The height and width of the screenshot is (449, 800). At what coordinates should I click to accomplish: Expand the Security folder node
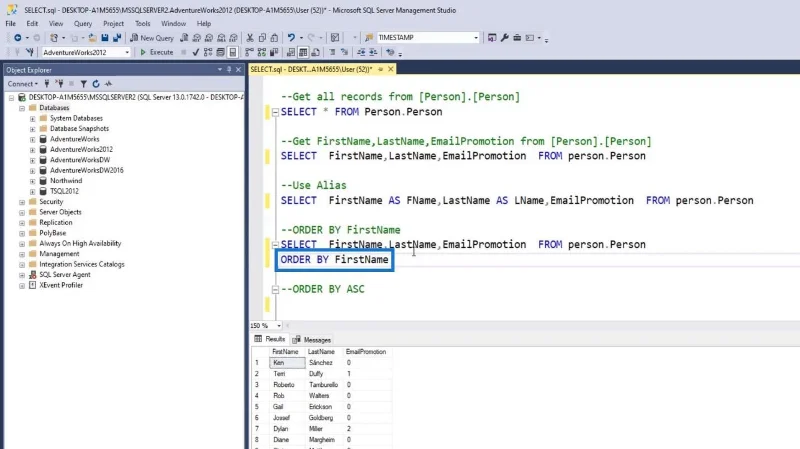tap(22, 202)
